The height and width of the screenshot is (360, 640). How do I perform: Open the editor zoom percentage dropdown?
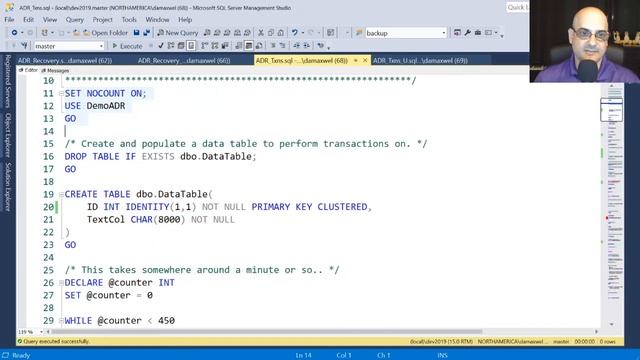(x=40, y=332)
